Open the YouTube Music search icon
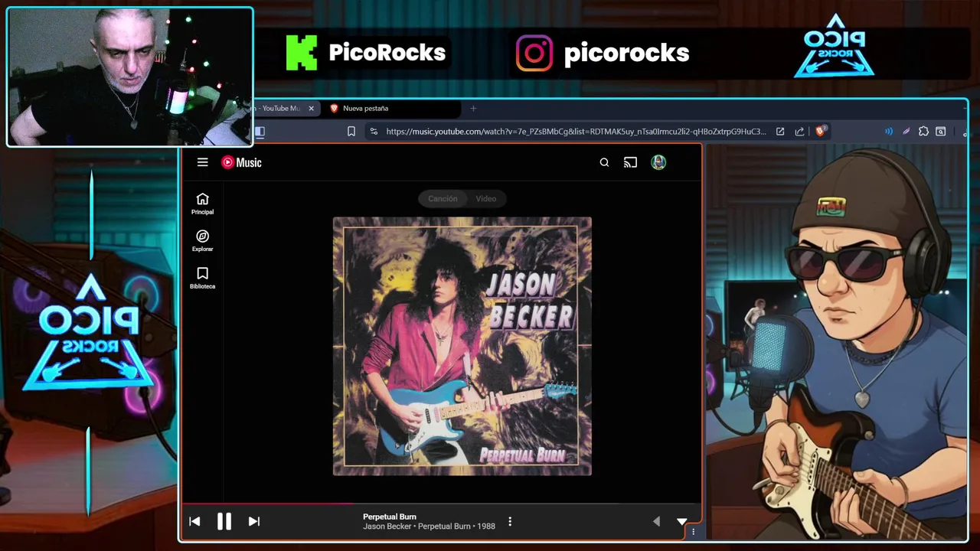 (604, 162)
